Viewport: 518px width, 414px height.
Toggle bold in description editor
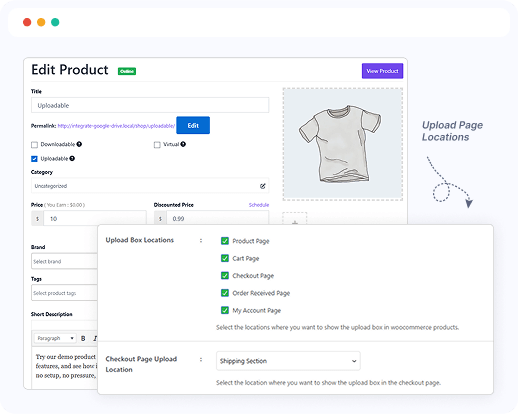(x=83, y=338)
